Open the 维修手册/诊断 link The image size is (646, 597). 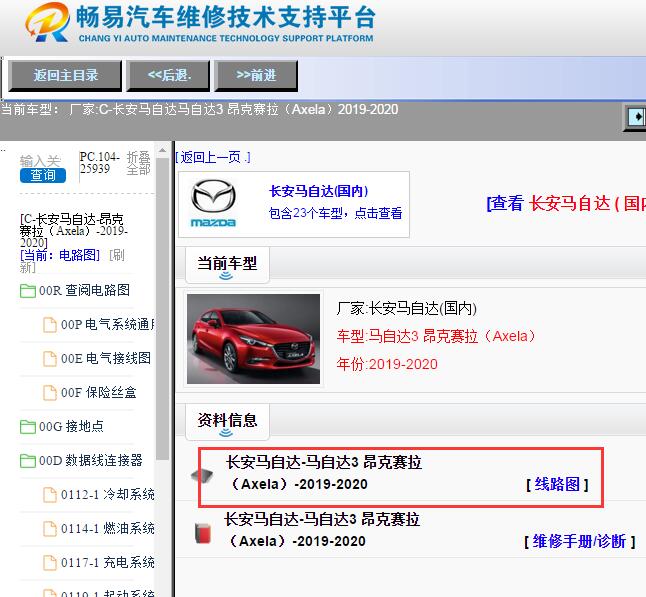[579, 541]
